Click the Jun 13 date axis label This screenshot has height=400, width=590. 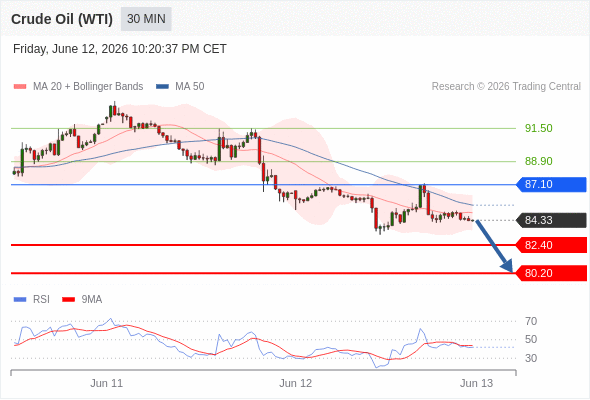point(476,383)
